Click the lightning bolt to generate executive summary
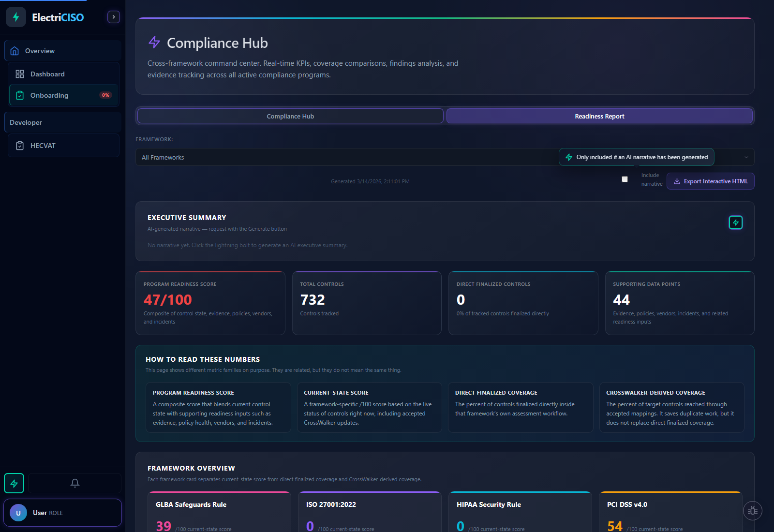The height and width of the screenshot is (532, 774). 735,222
